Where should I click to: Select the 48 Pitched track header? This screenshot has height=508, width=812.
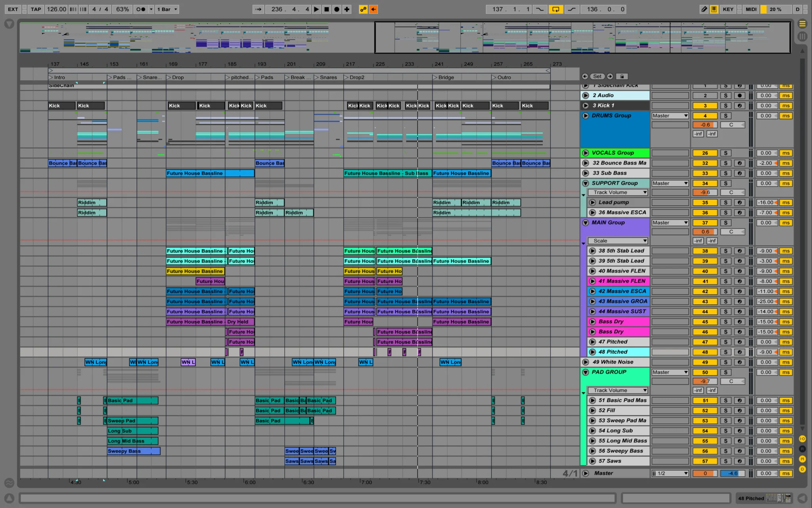coord(619,352)
